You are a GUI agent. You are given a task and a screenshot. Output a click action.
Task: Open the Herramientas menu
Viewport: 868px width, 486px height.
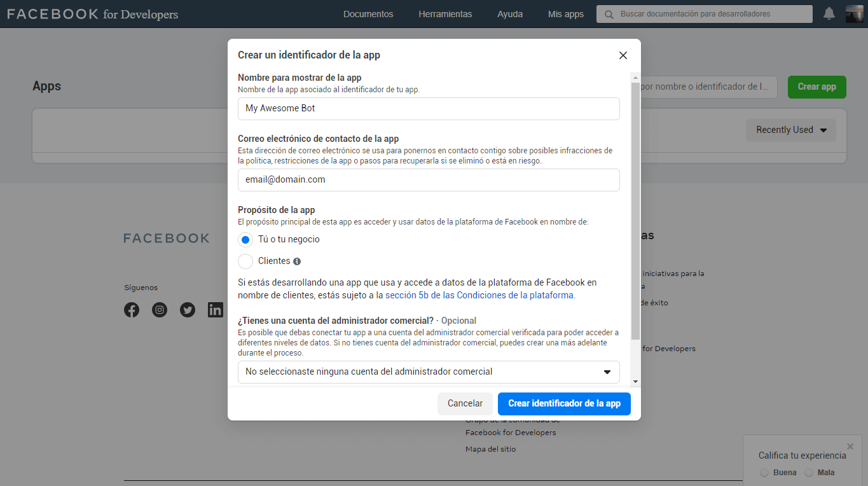[445, 14]
